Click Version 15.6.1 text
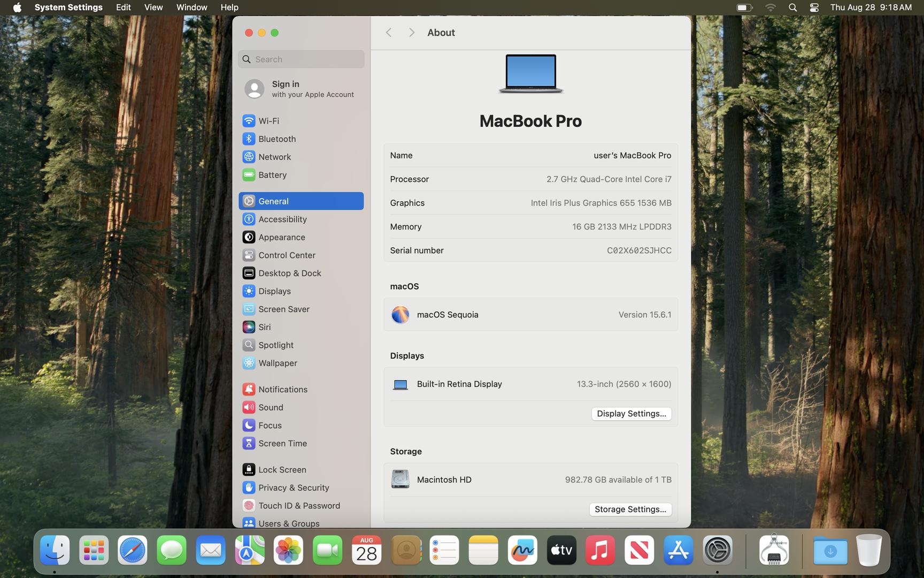This screenshot has height=578, width=924. 645,315
